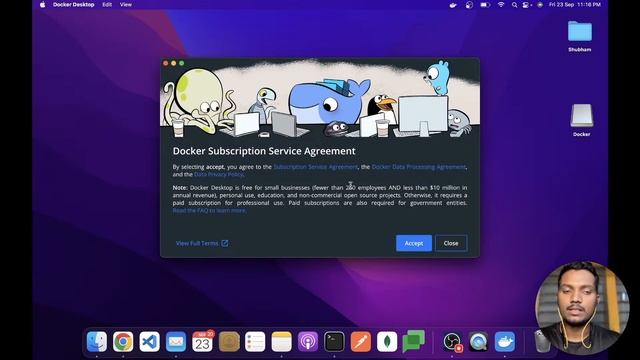Open the Apple menu
Screen dimensions: 640x360
click(42, 4)
